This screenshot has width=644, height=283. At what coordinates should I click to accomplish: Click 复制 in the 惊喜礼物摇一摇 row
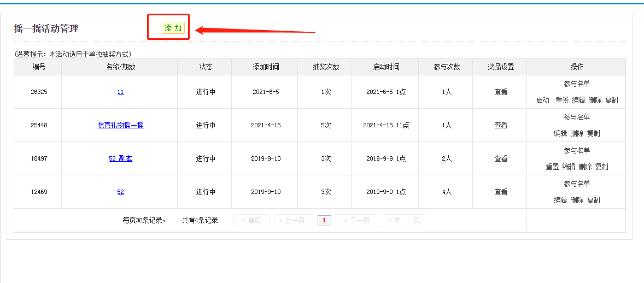pyautogui.click(x=593, y=134)
